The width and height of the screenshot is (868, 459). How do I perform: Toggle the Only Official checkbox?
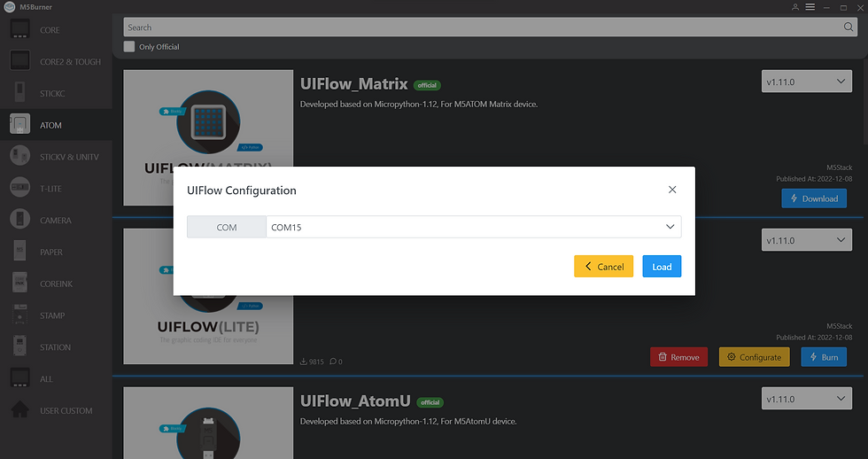[129, 46]
